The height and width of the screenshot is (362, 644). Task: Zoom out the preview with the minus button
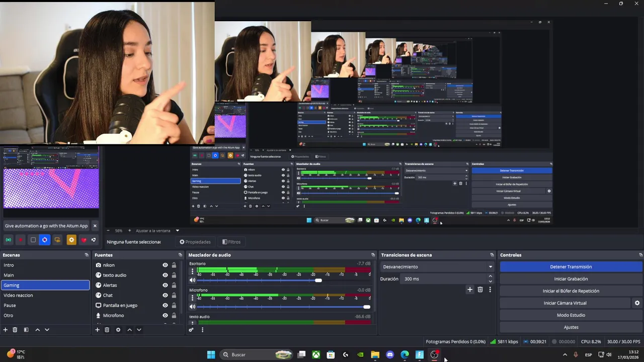coord(108,231)
